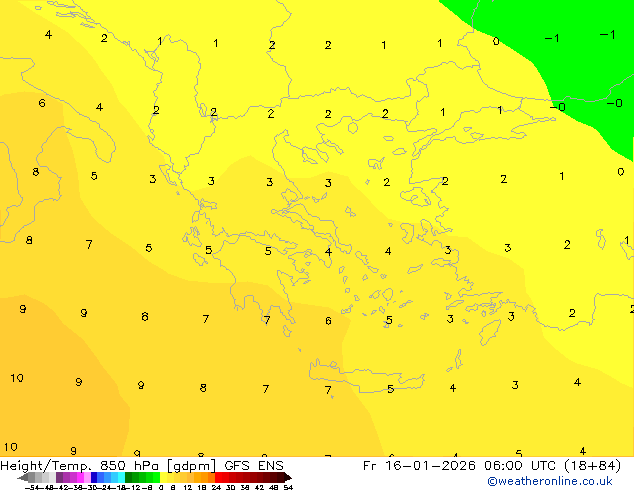Click the '24' legend scale label
This screenshot has height=490, width=634.
point(216,487)
